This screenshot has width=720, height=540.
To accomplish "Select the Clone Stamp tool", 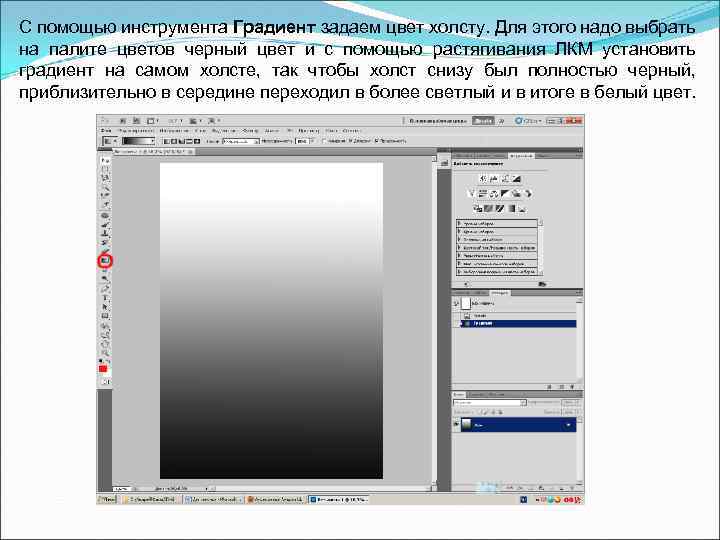I will 105,233.
